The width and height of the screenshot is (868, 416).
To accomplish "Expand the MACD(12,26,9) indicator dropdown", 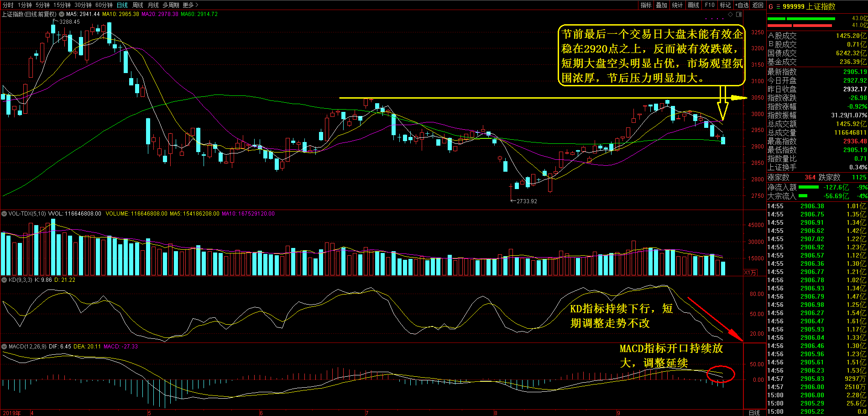I will pos(4,347).
